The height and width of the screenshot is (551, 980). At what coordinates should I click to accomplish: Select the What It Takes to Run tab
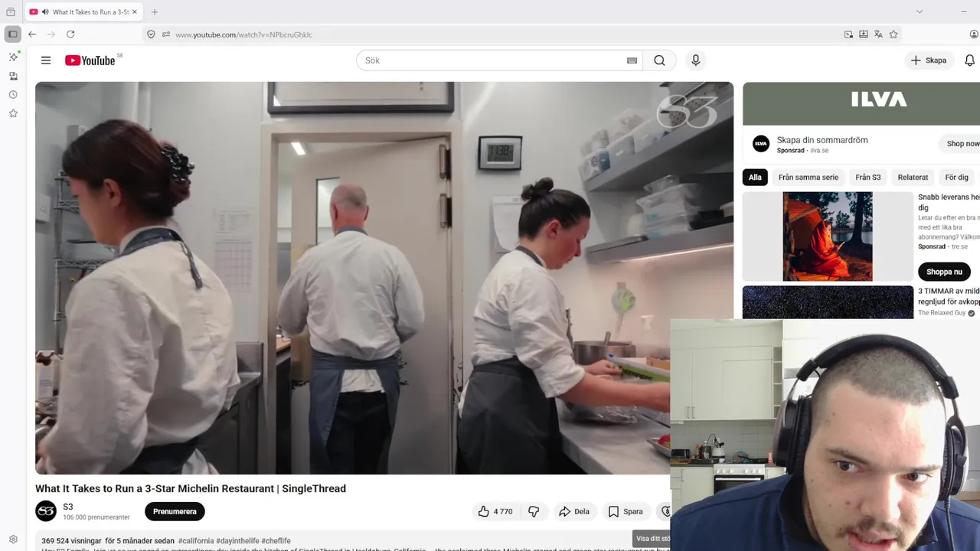[x=83, y=12]
